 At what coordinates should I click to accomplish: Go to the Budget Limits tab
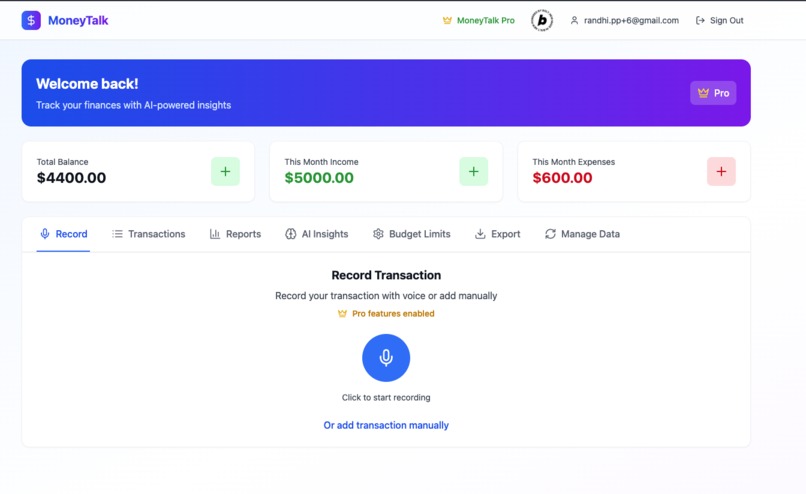pos(411,234)
